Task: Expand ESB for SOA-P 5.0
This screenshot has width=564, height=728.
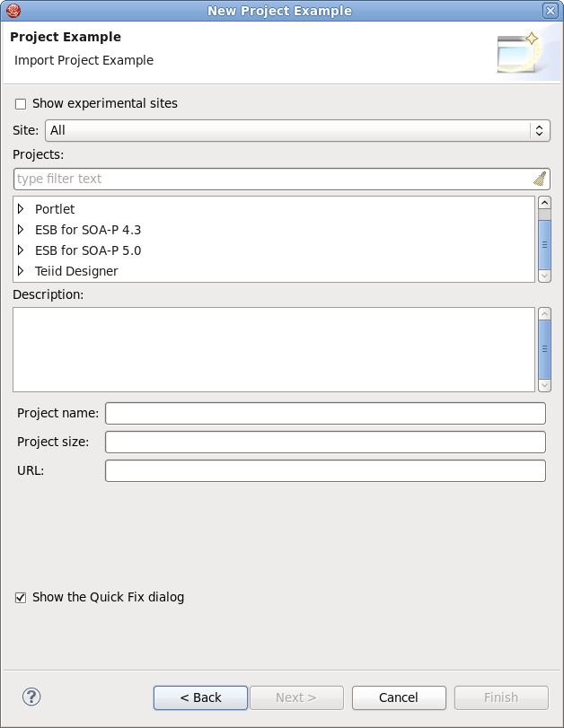Action: click(x=21, y=250)
